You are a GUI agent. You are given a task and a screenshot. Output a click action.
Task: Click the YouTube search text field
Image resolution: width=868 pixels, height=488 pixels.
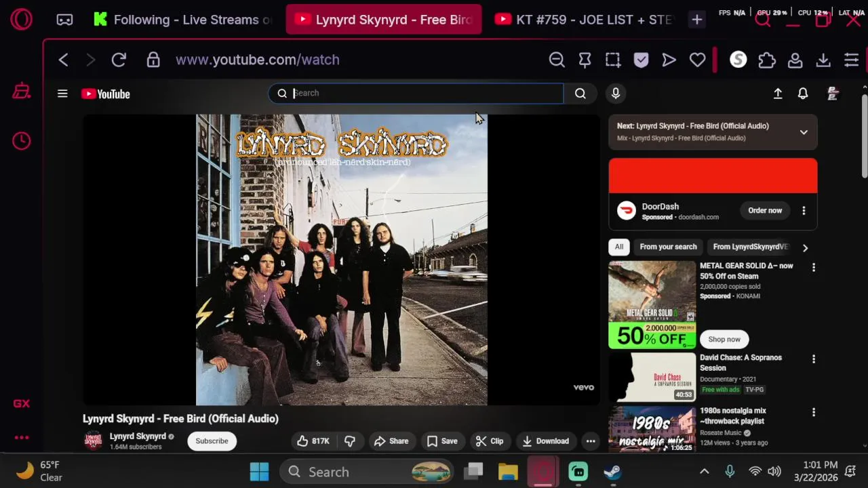[416, 93]
